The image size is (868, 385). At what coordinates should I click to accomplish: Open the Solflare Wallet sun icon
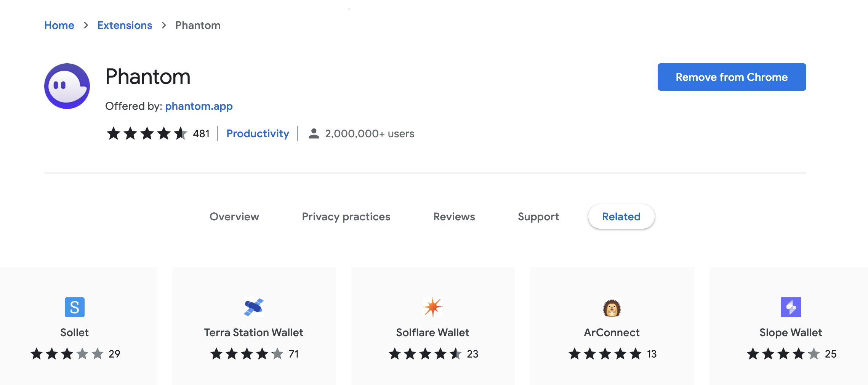433,307
